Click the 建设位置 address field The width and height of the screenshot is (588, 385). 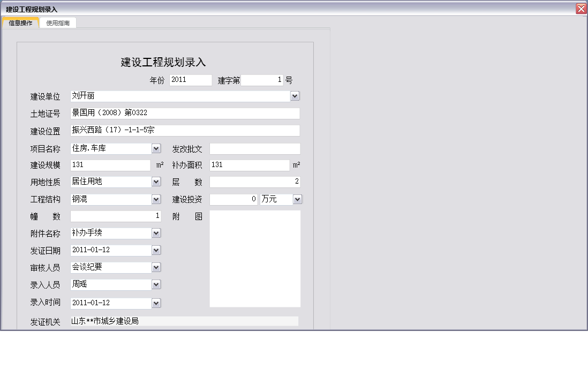click(x=184, y=130)
